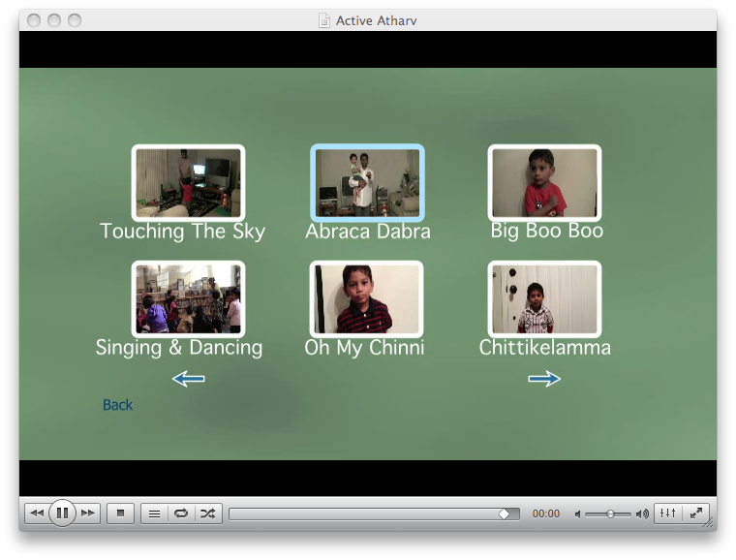Viewport: 736px width, 560px height.
Task: Select the highlighted Abraca Dabra thumbnail
Action: (368, 182)
